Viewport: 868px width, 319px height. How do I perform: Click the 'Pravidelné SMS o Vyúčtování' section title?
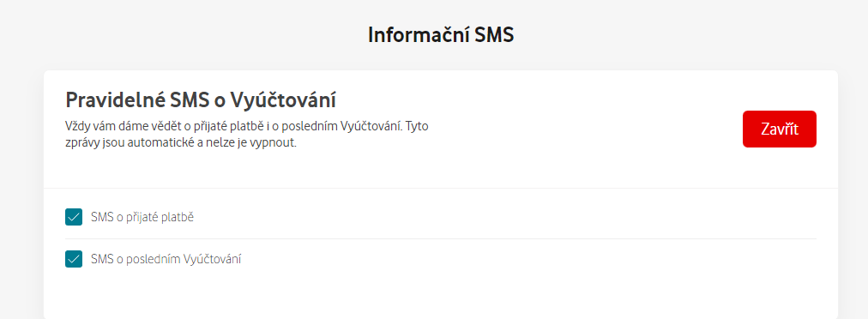pos(201,100)
